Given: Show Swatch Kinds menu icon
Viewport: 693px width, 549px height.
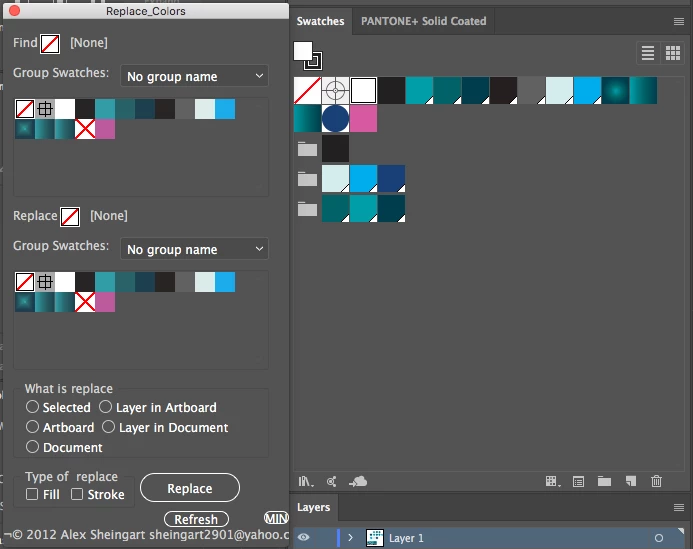Looking at the screenshot, I should [x=552, y=481].
